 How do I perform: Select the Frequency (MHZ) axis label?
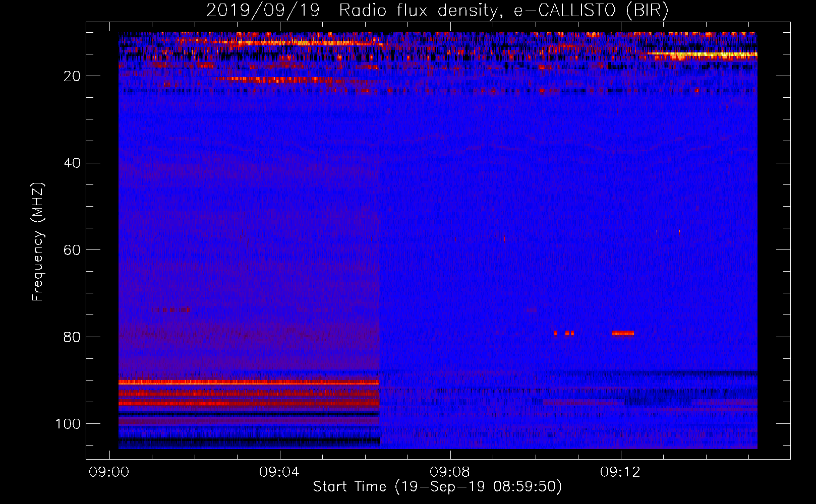[38, 241]
